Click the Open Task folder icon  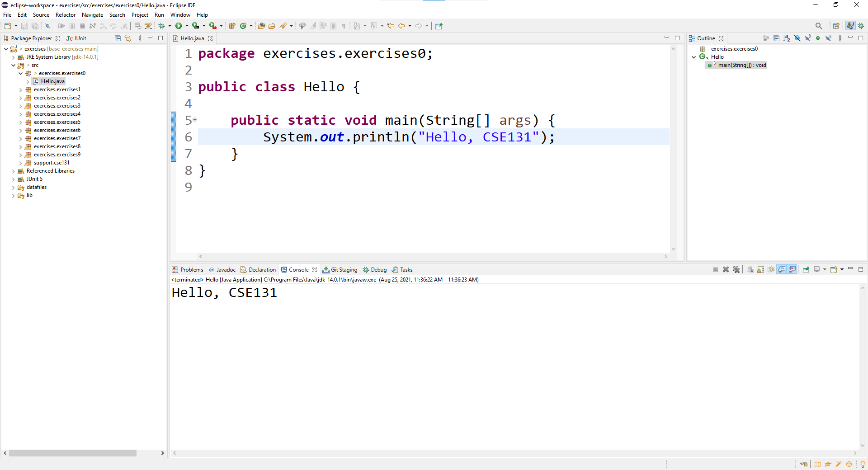[x=272, y=26]
